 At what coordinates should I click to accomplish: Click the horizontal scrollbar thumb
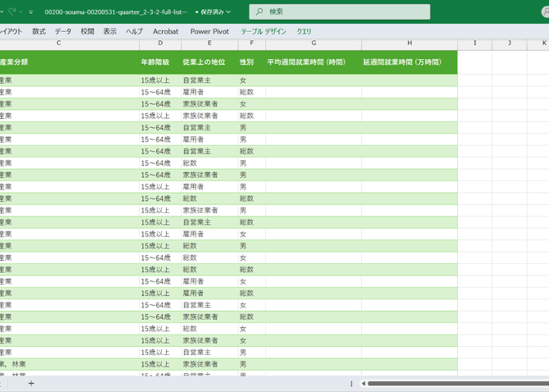(x=458, y=384)
